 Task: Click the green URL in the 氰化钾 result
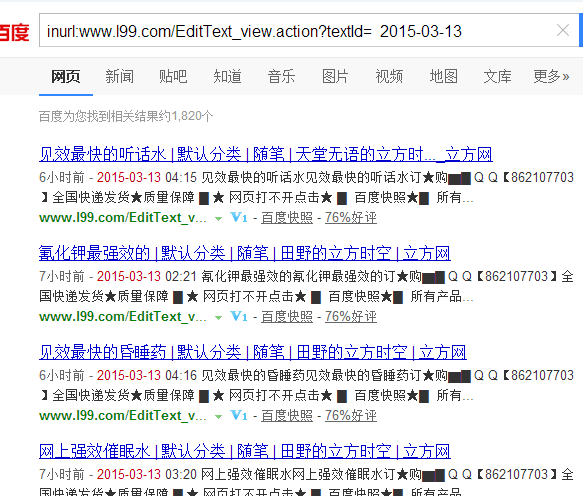[x=123, y=316]
